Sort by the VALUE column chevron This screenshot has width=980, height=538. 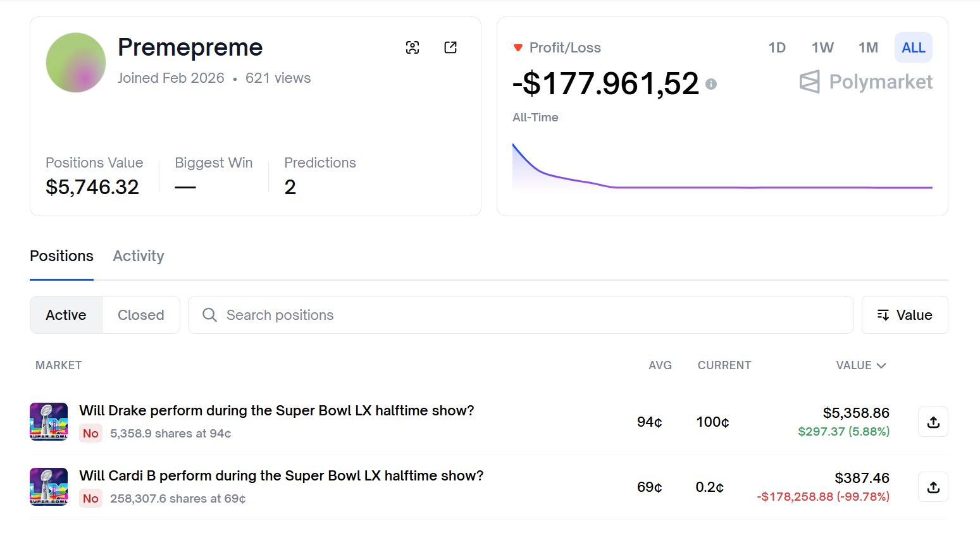point(881,365)
